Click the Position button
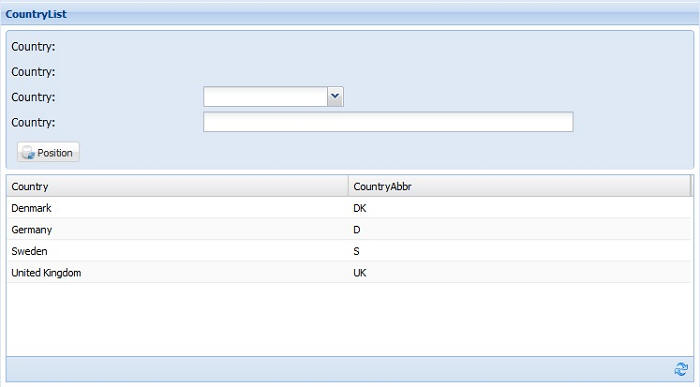Screen dimensions: 700x387 click(48, 152)
